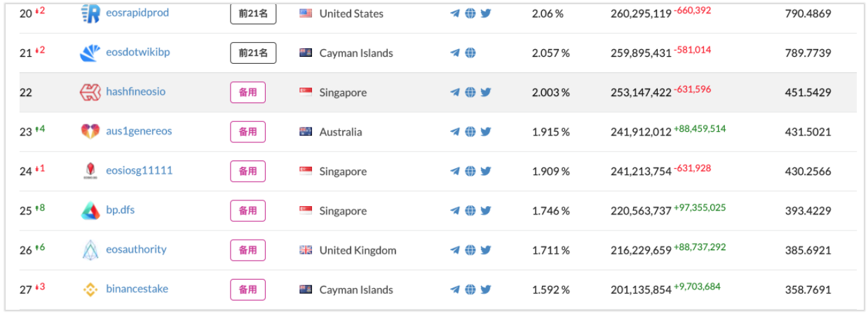Screen dimensions: 868x314
Task: Click the Binance logo next to binancestake
Action: click(90, 289)
